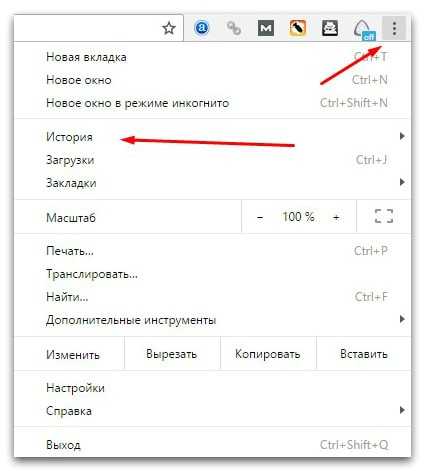Click the Вставить button
The width and height of the screenshot is (425, 471).
[364, 353]
